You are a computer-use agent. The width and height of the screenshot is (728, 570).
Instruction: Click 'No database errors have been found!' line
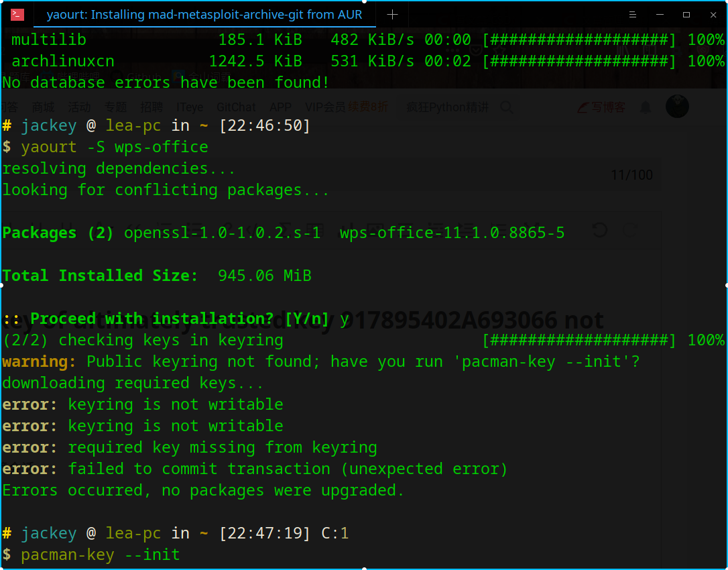click(166, 82)
